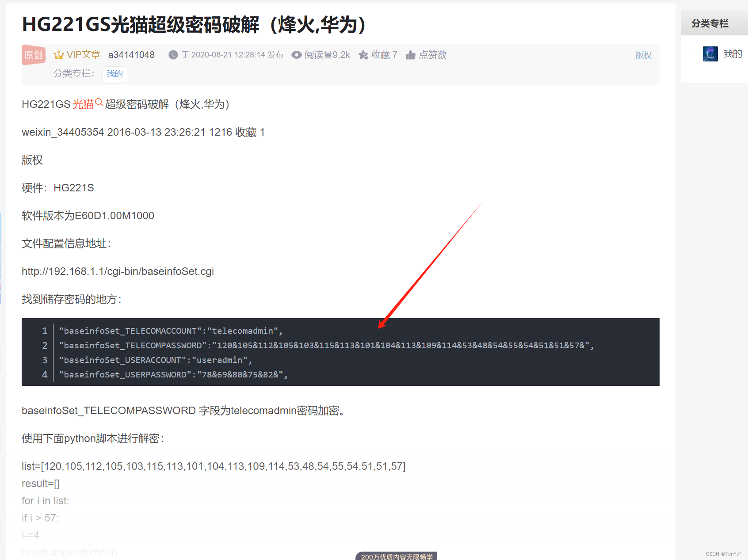Image resolution: width=748 pixels, height=560 pixels.
Task: Click the article title HG221GS光猫超级密码破解
Action: pos(194,24)
